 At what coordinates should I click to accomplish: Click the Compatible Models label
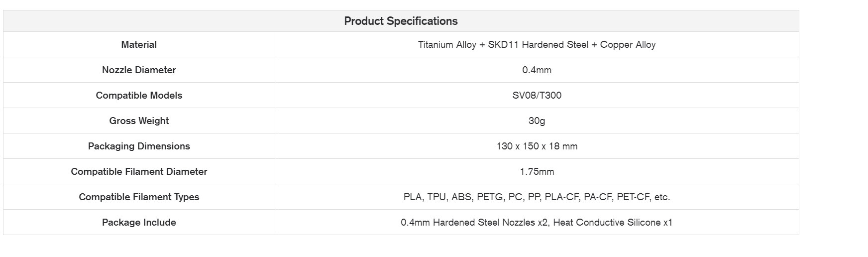pos(139,96)
